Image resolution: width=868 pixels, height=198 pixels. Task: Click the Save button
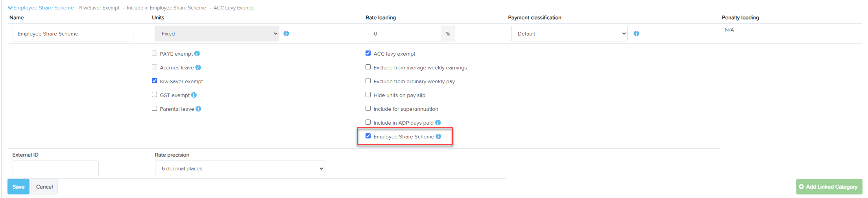[x=18, y=187]
